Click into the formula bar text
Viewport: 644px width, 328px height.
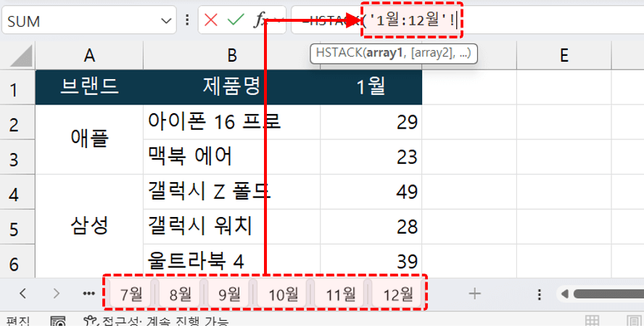(467, 20)
